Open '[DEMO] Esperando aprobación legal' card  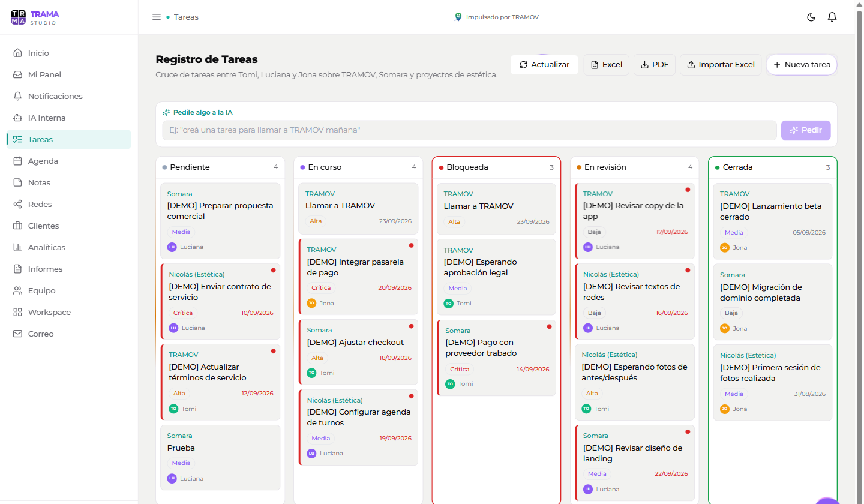point(496,277)
